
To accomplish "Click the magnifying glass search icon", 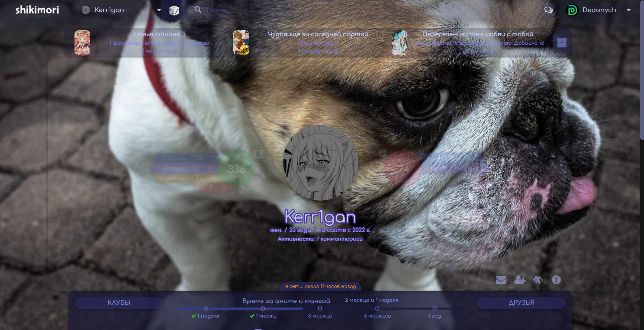I will point(198,10).
